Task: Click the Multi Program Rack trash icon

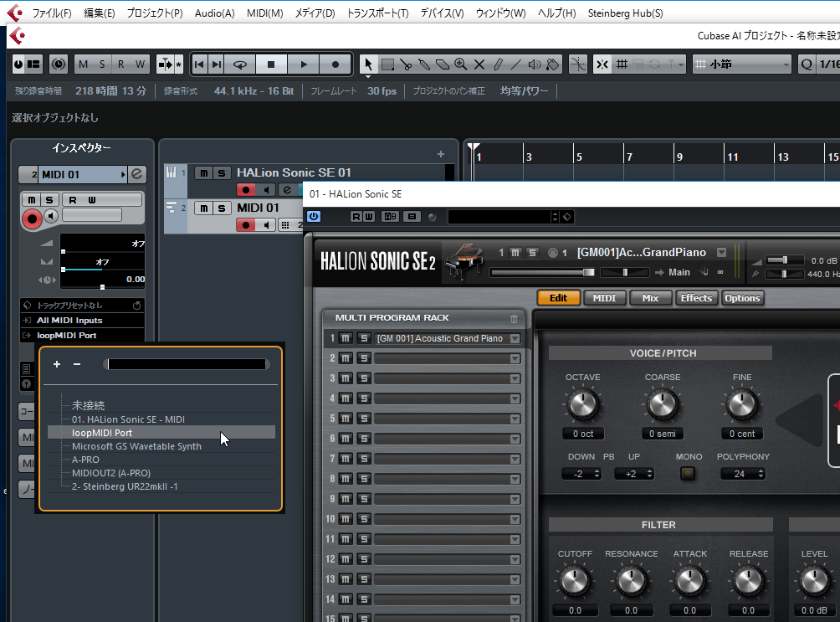Action: 514,318
